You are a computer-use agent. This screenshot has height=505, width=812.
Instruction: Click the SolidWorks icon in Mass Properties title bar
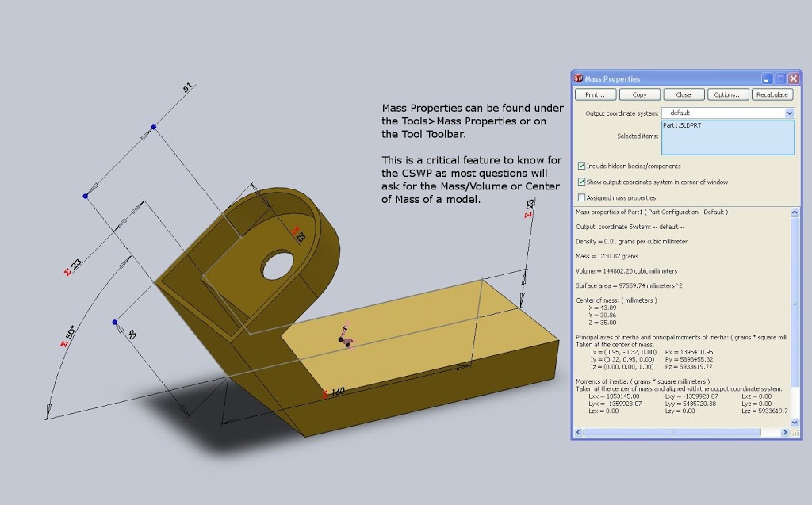pyautogui.click(x=578, y=78)
